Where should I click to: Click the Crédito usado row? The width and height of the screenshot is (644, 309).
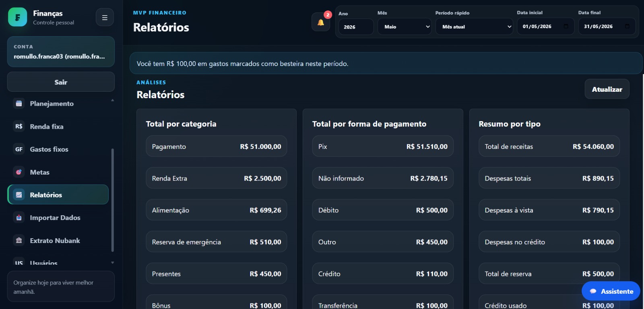click(549, 302)
